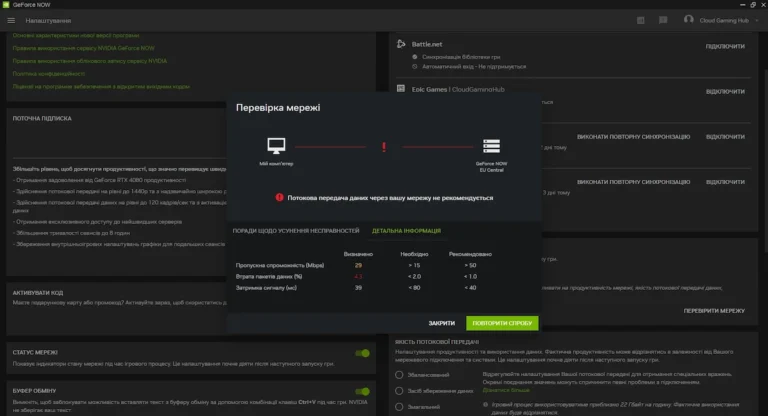Click the GeForce NOW EU Central server icon
This screenshot has height=416, width=768.
[x=491, y=146]
